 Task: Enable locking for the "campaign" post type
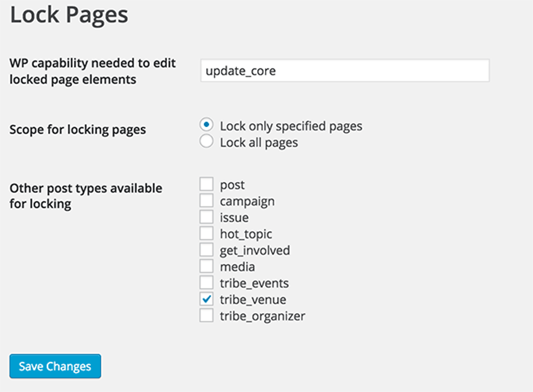(x=206, y=200)
